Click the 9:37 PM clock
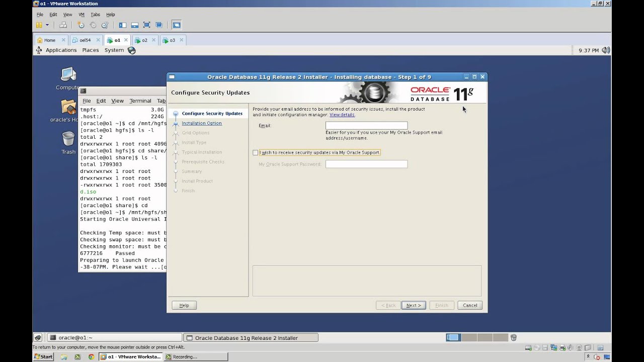The height and width of the screenshot is (362, 644). click(589, 50)
